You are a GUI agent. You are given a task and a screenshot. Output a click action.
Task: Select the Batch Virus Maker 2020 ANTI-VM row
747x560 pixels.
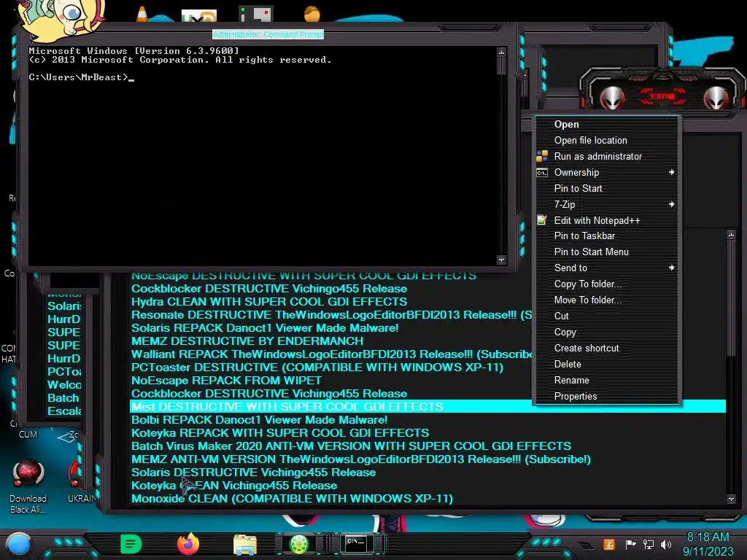coord(351,446)
